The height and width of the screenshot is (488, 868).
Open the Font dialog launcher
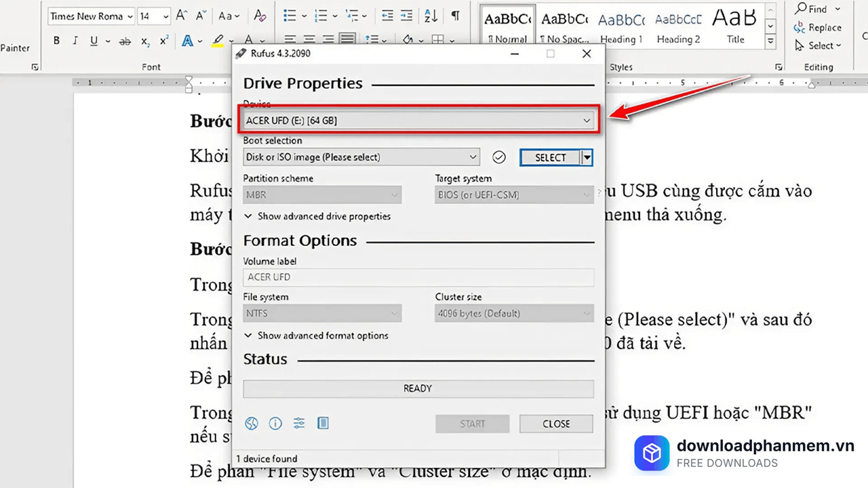pos(35,67)
